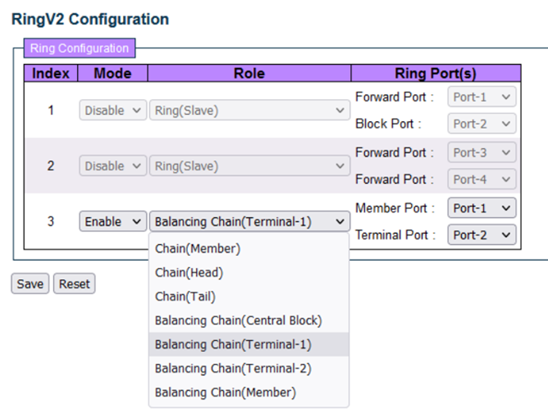Click index number 3 in the table
This screenshot has height=418, width=548.
(x=51, y=221)
